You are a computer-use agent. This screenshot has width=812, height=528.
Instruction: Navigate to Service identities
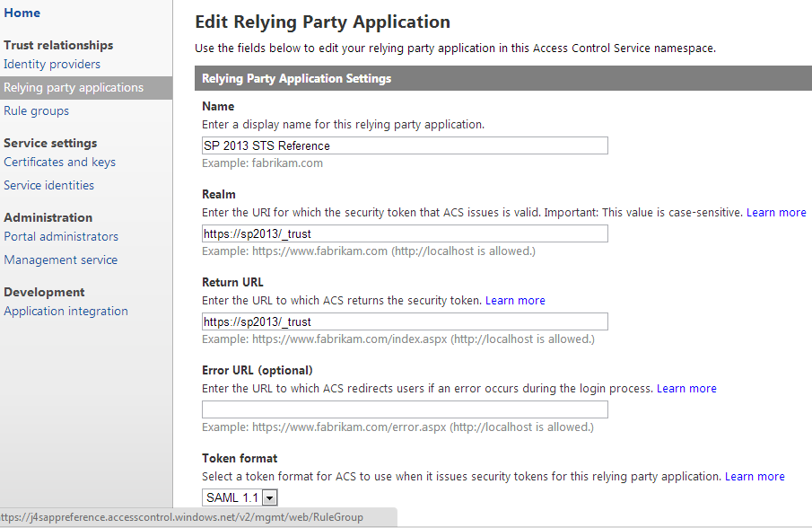pyautogui.click(x=48, y=186)
